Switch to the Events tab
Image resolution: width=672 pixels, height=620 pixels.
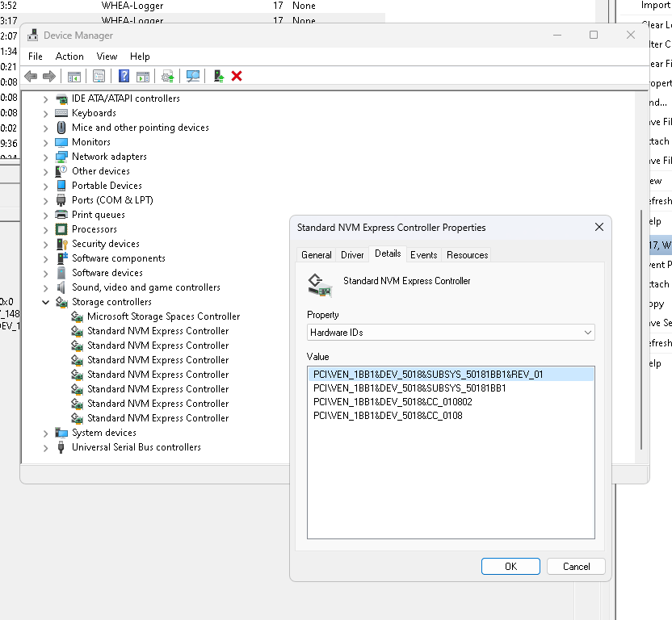pos(424,255)
